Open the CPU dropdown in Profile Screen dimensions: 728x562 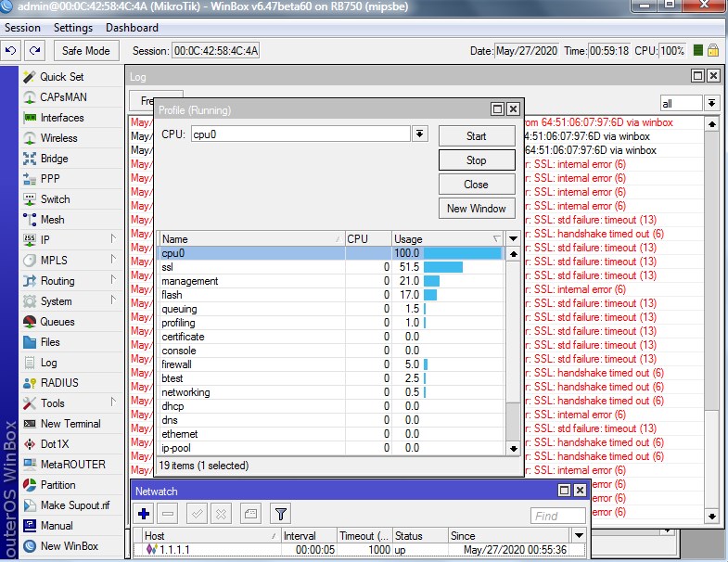[419, 134]
